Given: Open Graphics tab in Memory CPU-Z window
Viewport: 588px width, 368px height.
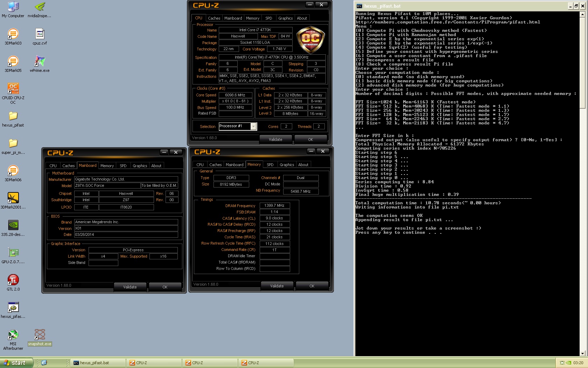Looking at the screenshot, I should (x=287, y=165).
